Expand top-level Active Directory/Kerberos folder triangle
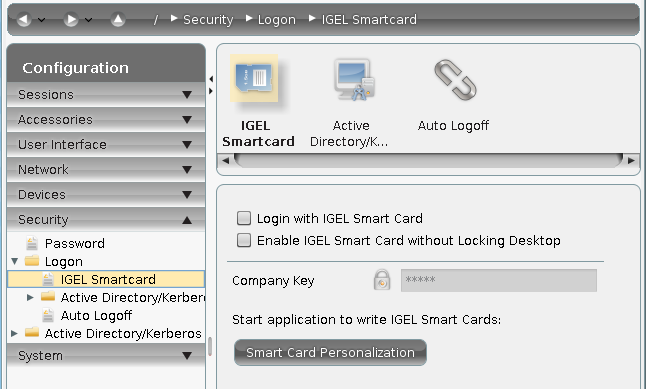647x389 pixels. click(x=14, y=333)
